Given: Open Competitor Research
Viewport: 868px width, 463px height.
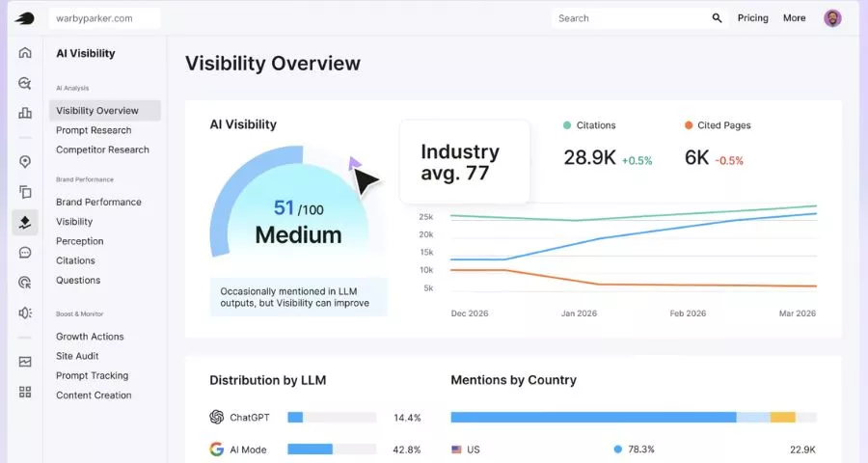Looking at the screenshot, I should [x=102, y=150].
